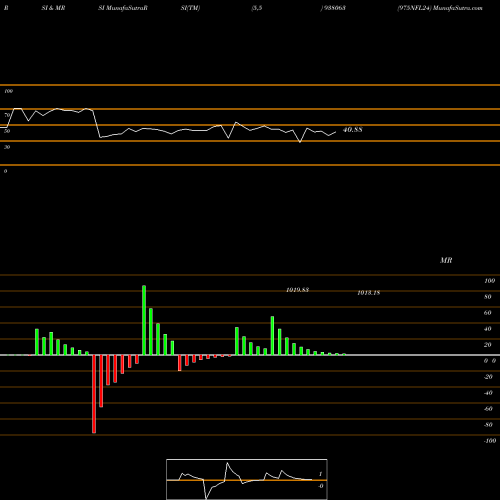Click the RSI axis label 70
The width and height of the screenshot is (500, 500).
7,115
